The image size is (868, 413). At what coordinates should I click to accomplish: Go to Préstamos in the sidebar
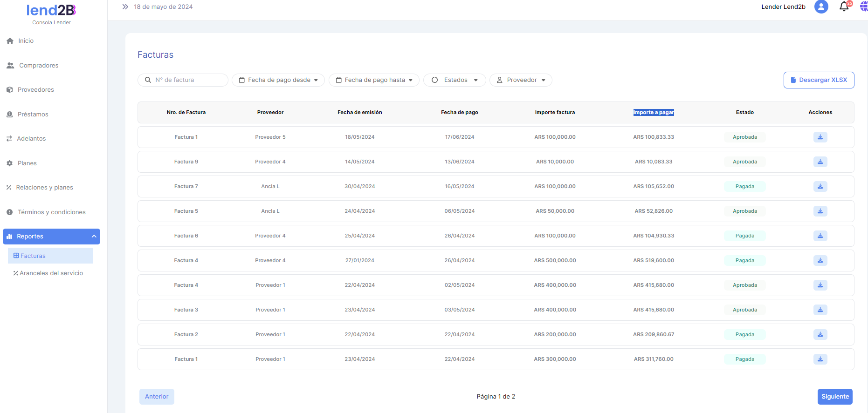click(33, 115)
